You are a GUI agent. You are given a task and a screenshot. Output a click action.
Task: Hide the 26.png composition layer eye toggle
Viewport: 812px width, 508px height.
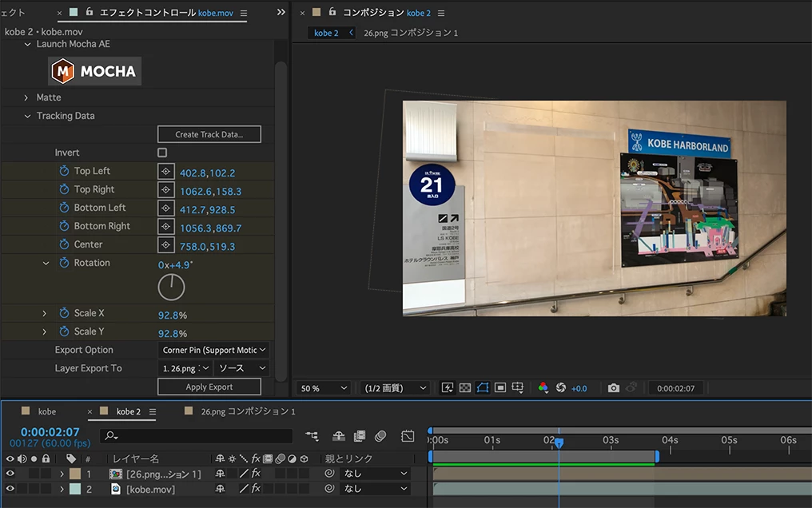click(x=10, y=474)
